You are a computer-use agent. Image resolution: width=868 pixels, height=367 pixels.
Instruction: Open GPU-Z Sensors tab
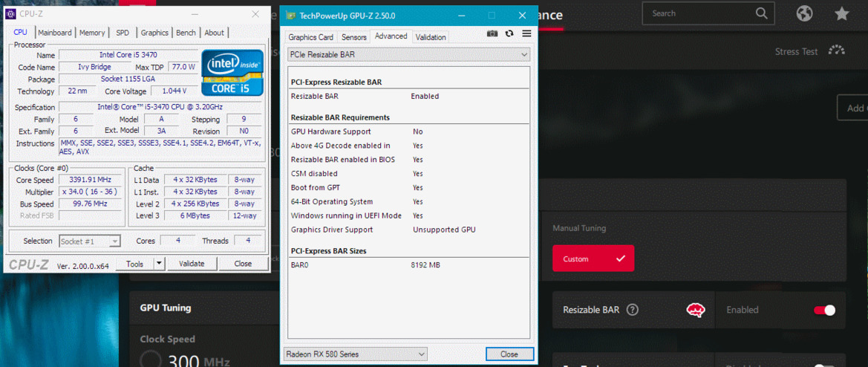pyautogui.click(x=353, y=37)
